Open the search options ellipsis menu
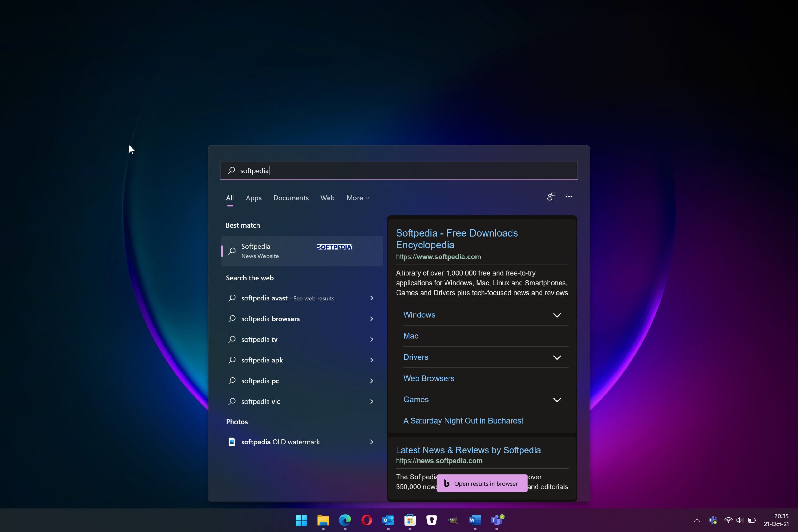Image resolution: width=798 pixels, height=532 pixels. point(569,197)
